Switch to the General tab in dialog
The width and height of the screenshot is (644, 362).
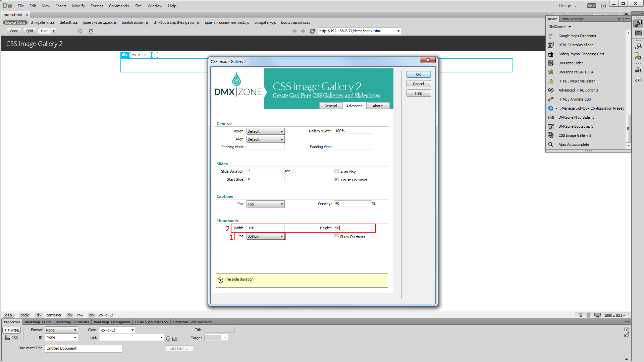(x=330, y=106)
